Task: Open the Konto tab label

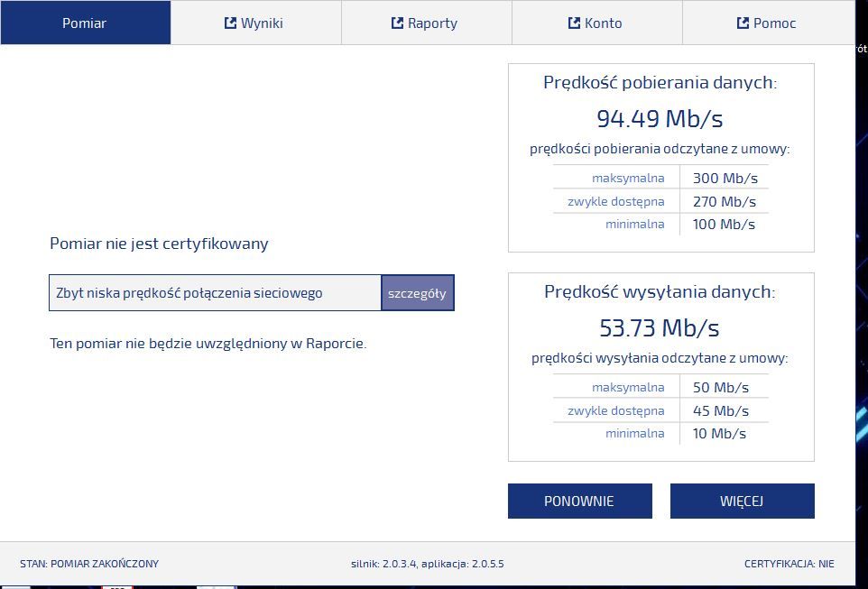Action: coord(604,23)
